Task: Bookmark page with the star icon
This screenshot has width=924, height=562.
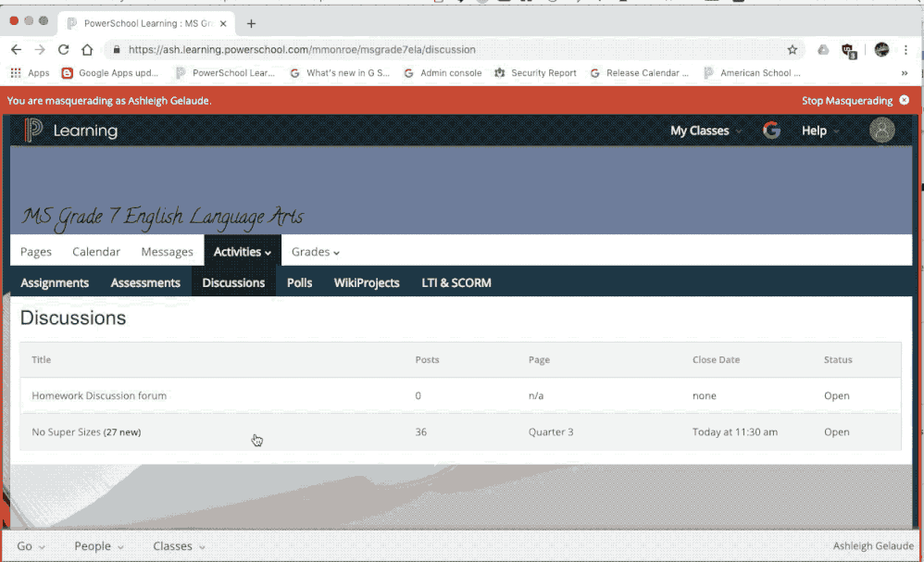Action: tap(793, 50)
